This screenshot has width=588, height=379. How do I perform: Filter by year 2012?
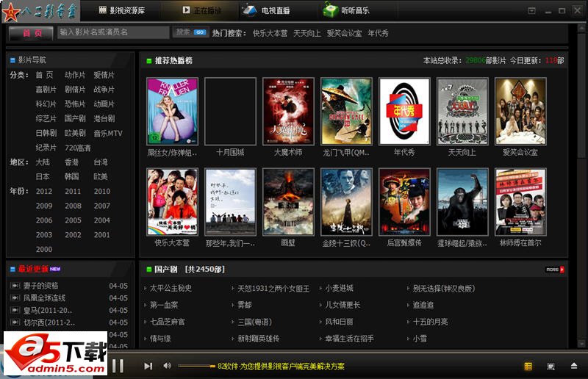[44, 192]
